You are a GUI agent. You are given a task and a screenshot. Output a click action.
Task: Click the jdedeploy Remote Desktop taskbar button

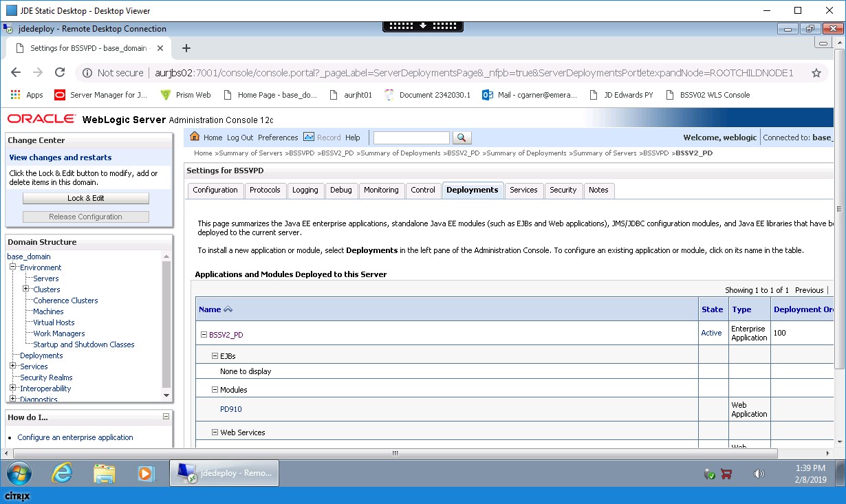point(224,473)
